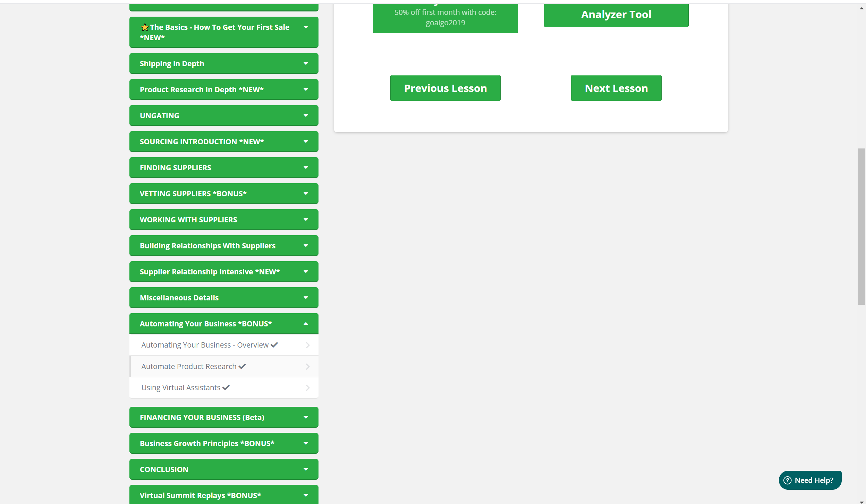Click checkmark next to Automate Product Research

point(242,366)
